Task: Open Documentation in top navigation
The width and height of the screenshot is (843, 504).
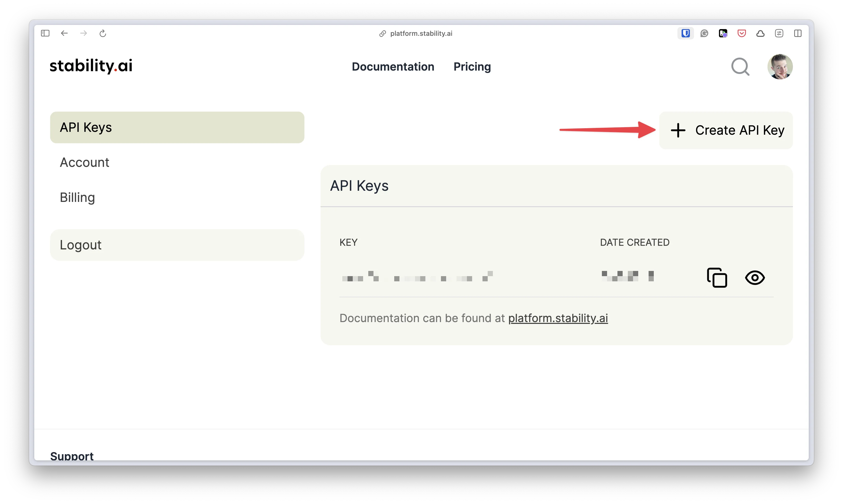Action: point(393,66)
